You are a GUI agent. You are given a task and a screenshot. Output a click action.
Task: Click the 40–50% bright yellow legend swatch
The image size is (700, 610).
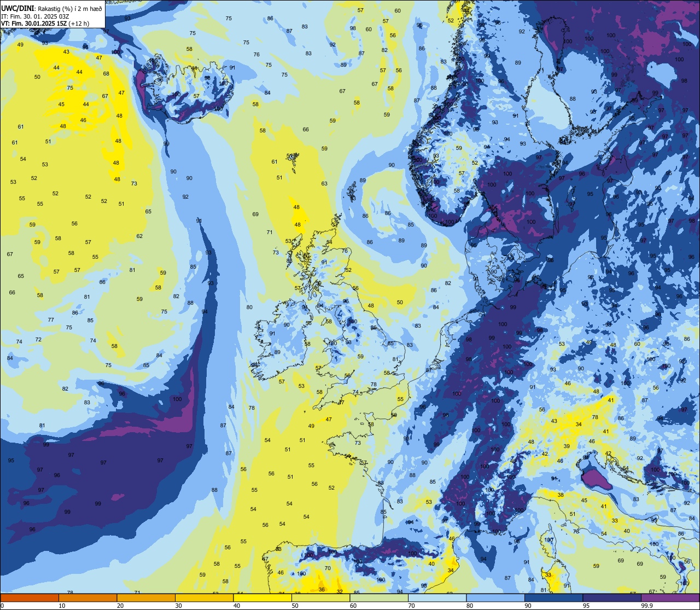pyautogui.click(x=262, y=598)
